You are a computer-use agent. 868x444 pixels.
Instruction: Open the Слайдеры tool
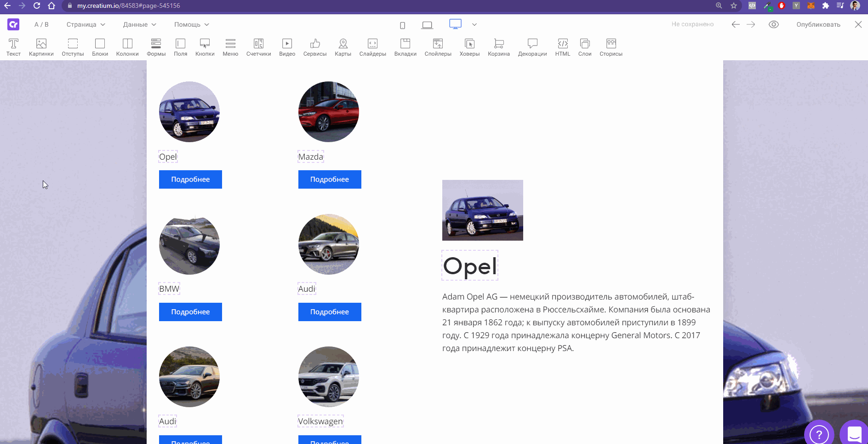[x=373, y=47]
